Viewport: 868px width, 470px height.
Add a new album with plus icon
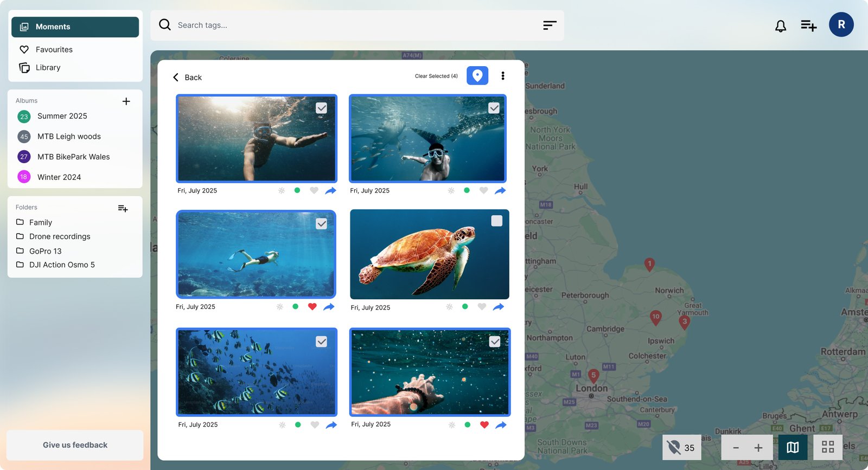click(x=126, y=101)
